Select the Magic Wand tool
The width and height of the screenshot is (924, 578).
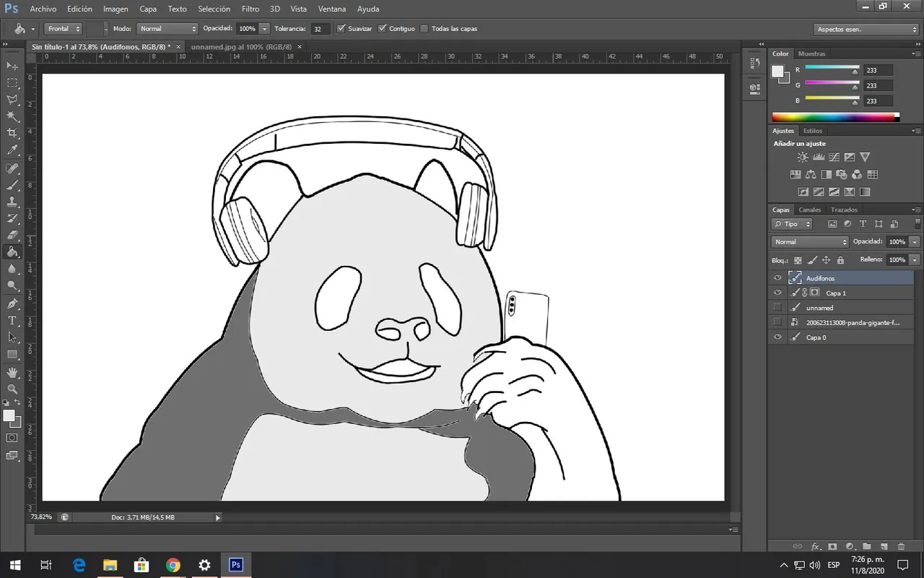pos(12,116)
